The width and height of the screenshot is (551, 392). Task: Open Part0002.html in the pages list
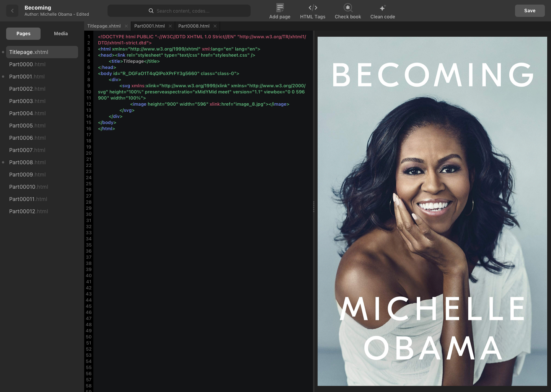pyautogui.click(x=42, y=89)
